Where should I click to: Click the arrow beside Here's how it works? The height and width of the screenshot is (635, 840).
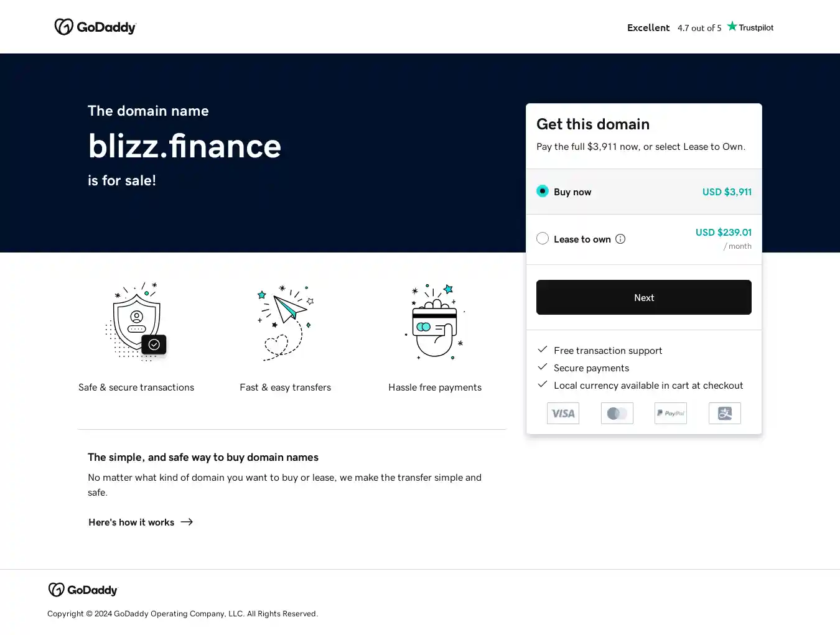[x=187, y=522]
